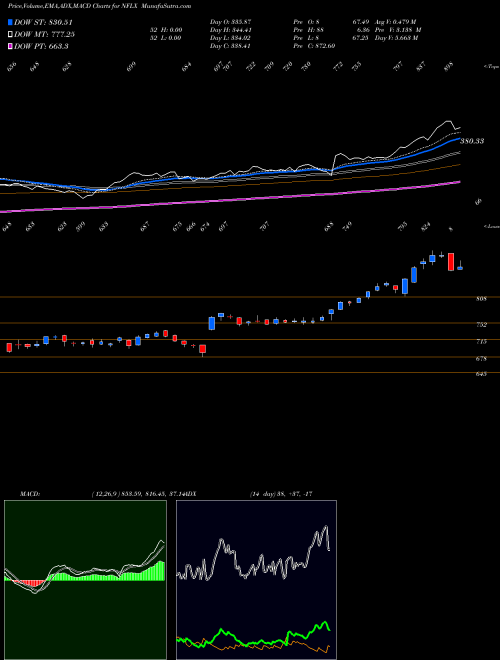Click the 715 price level label
Screen dimensions: 500x660
coord(481,342)
